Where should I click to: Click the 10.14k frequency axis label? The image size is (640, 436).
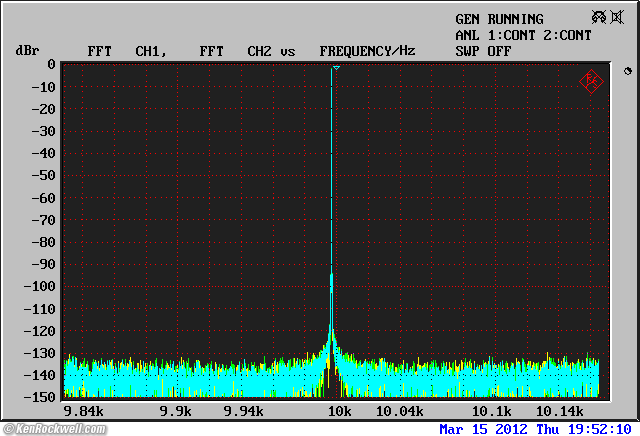[x=560, y=411]
